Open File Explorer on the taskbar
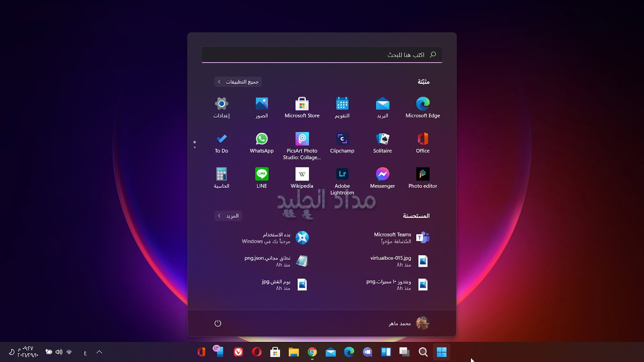The width and height of the screenshot is (644, 362). (293, 352)
